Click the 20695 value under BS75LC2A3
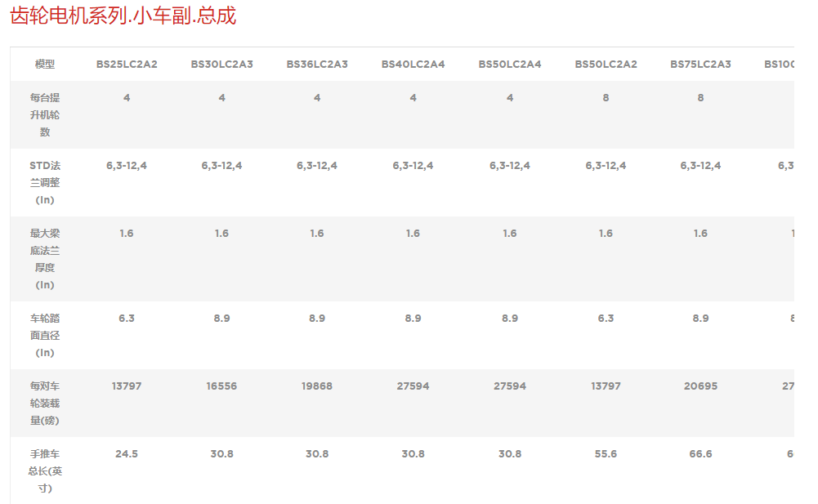 click(700, 386)
